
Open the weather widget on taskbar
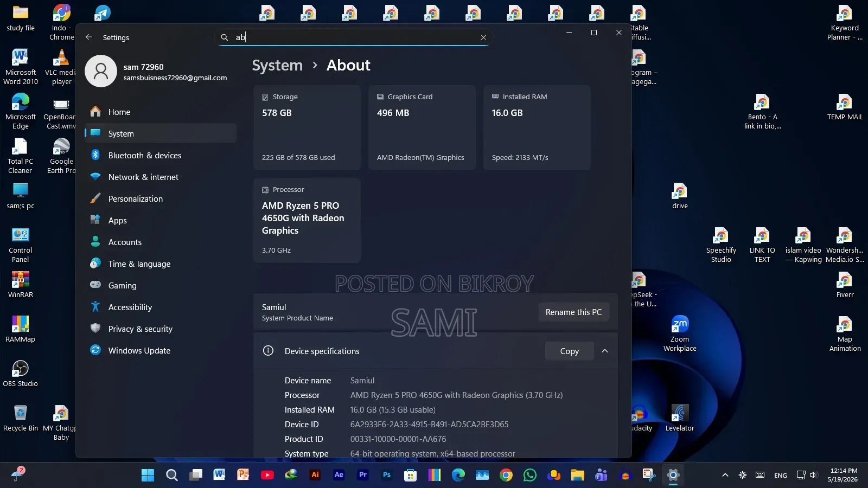17,474
